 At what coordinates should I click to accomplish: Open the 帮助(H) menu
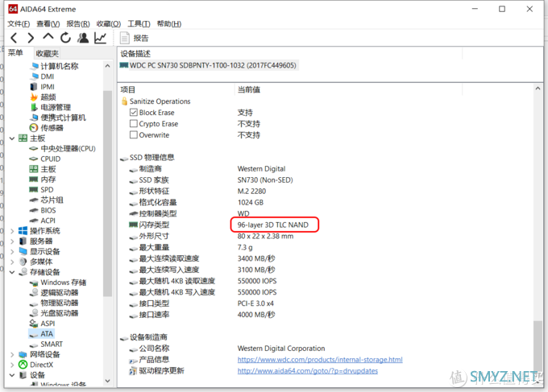(x=169, y=23)
